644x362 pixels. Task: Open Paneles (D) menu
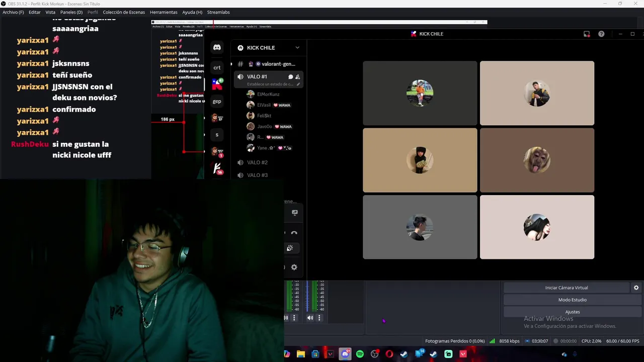[x=71, y=12]
